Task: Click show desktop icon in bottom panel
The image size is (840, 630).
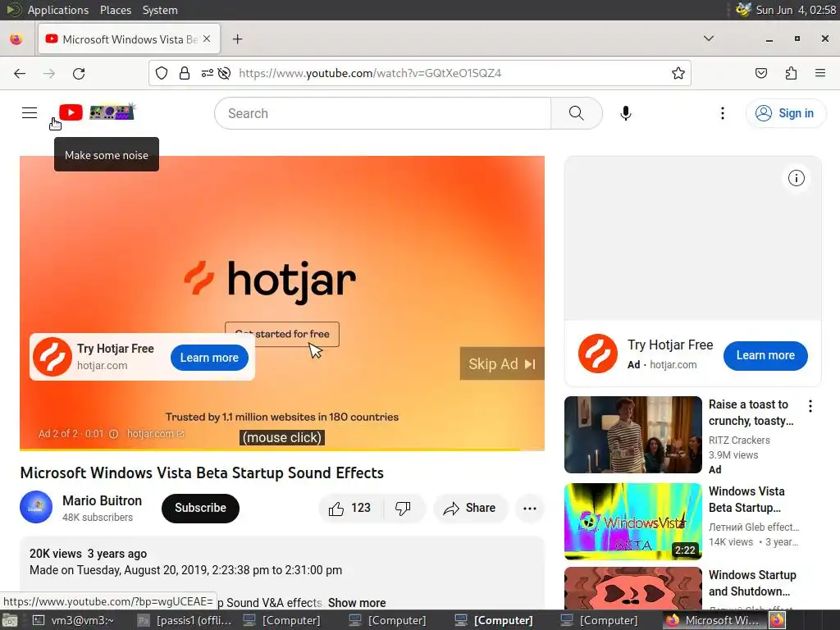Action: click(x=10, y=620)
